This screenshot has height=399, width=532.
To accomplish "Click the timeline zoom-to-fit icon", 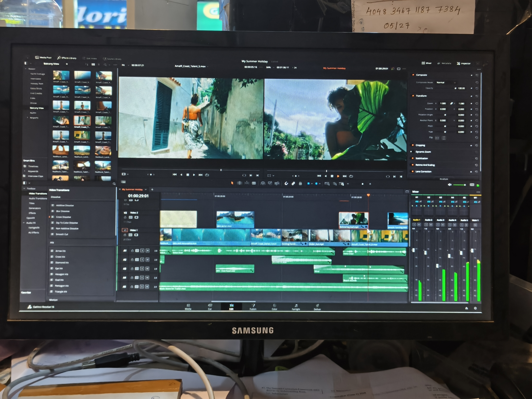I will [x=327, y=184].
